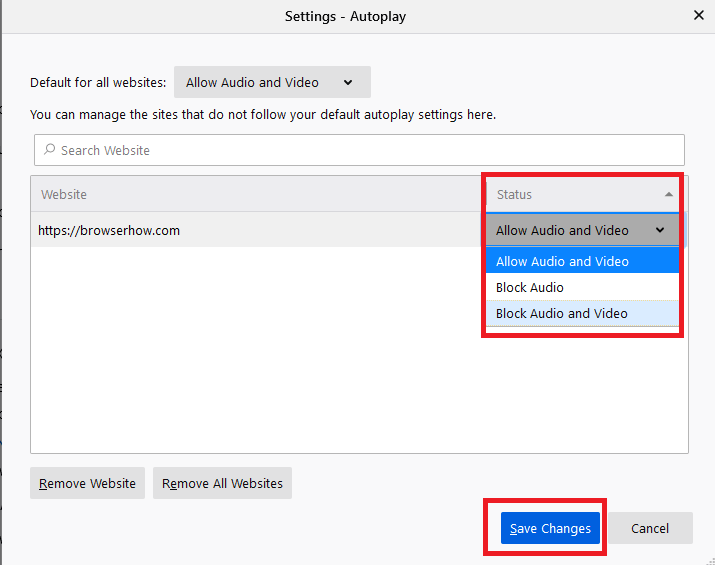715x565 pixels.
Task: Select the https://browserhow.com row
Action: pyautogui.click(x=256, y=230)
